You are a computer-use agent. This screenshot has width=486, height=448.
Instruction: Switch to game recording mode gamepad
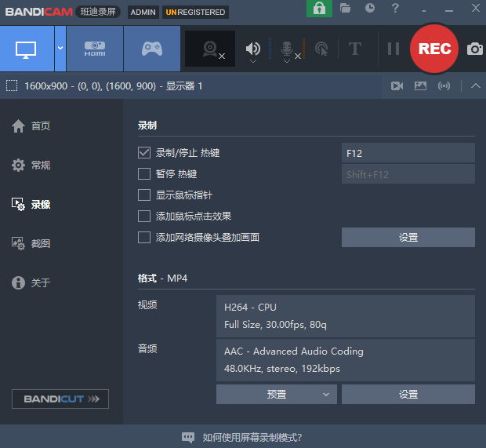coord(152,49)
